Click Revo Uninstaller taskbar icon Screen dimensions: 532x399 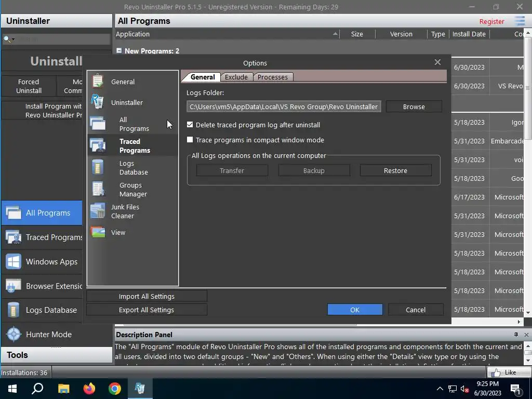click(x=140, y=389)
